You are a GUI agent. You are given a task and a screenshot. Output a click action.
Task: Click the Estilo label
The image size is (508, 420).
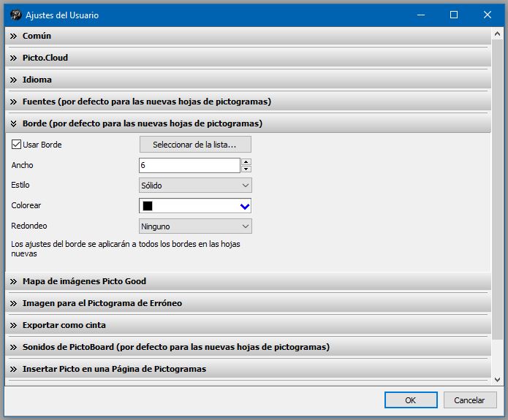(x=20, y=185)
